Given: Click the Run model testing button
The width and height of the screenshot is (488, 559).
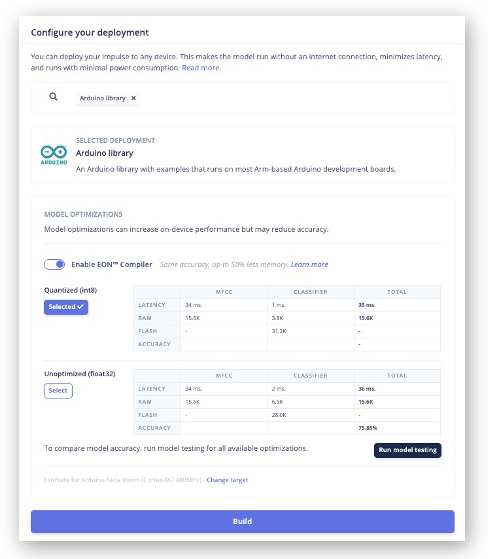Looking at the screenshot, I should [407, 450].
